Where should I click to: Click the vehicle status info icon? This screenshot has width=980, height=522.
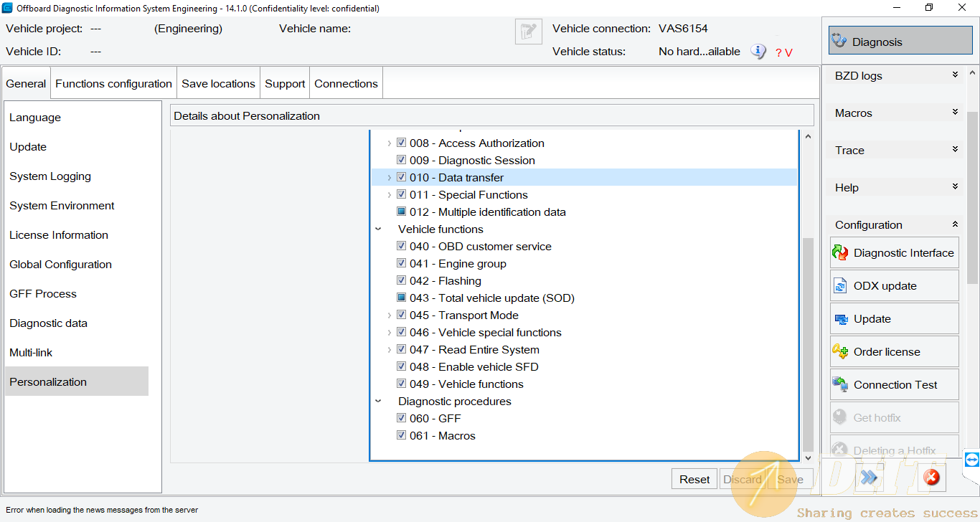[x=758, y=52]
